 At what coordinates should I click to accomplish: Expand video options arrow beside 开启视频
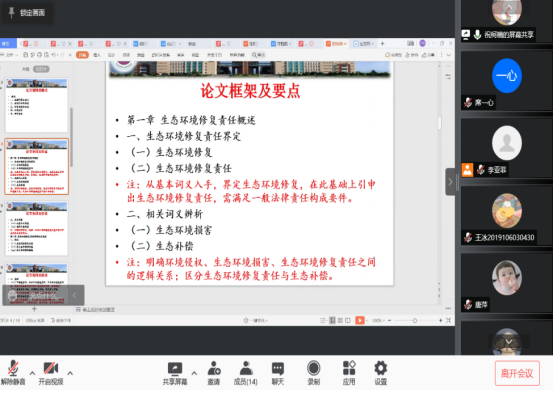coord(70,373)
